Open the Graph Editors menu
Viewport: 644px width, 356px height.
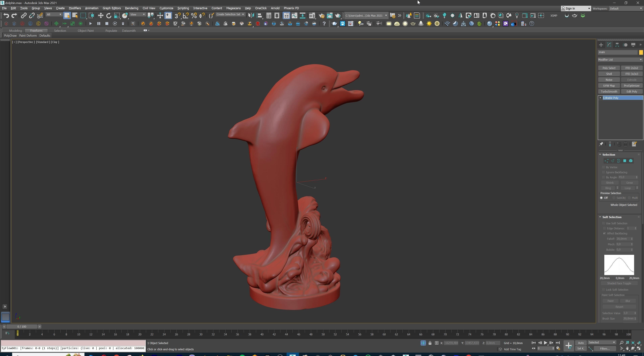[112, 8]
